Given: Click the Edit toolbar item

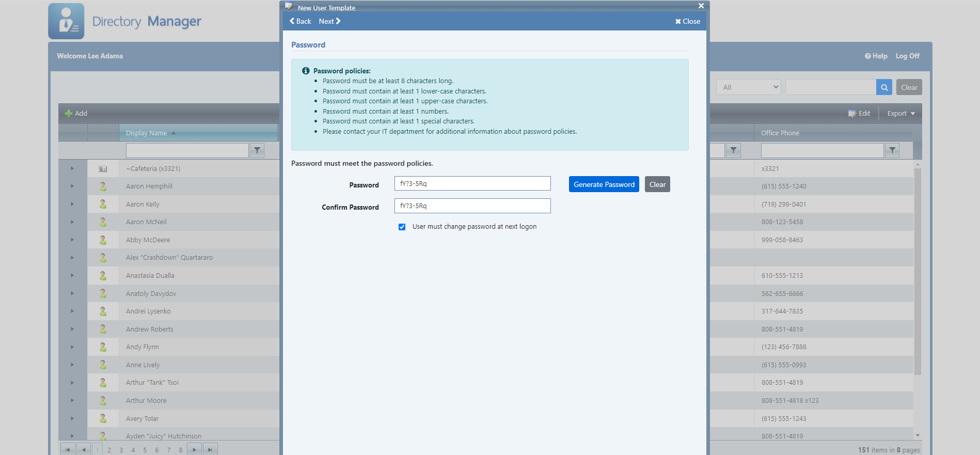Looking at the screenshot, I should (x=859, y=114).
